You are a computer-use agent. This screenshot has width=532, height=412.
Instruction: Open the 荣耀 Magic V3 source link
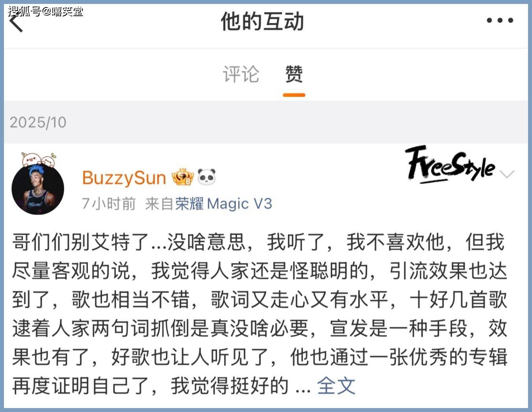pyautogui.click(x=224, y=204)
